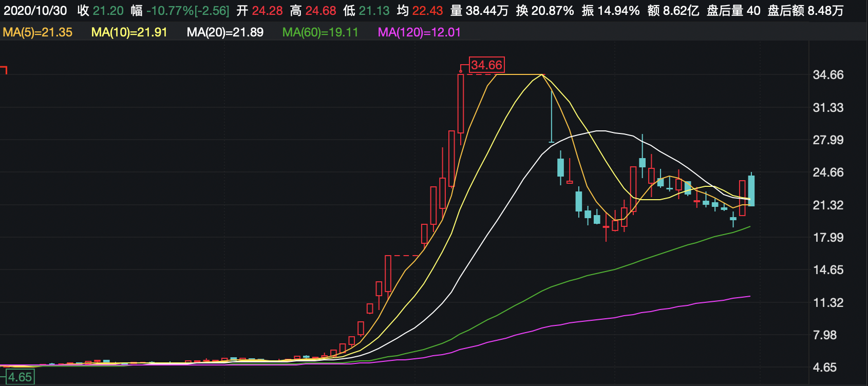Viewport: 868px width, 386px height.
Task: Click the after-hours volume 盘后量 40
Action: (733, 11)
